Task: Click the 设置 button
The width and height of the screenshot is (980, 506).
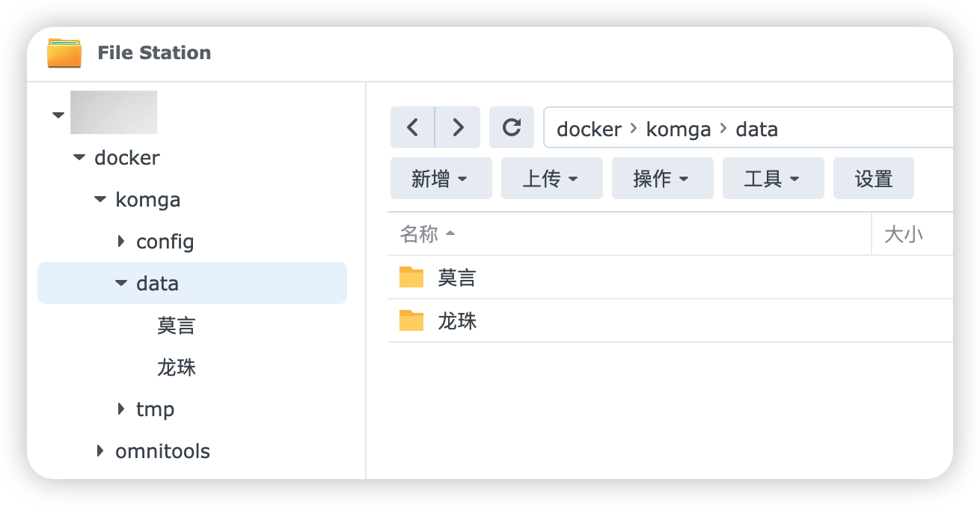Action: (874, 178)
